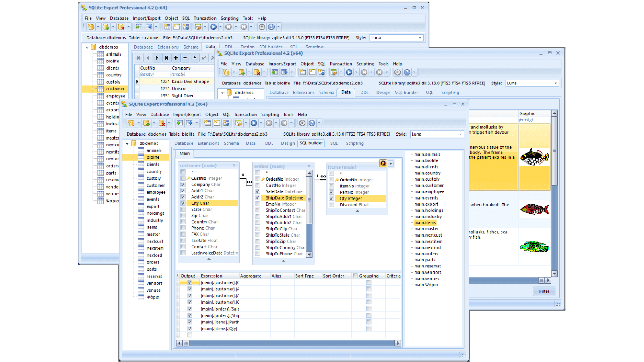Click Last record navigator in customer window
Image resolution: width=644 pixels, height=362 pixels.
[x=166, y=58]
